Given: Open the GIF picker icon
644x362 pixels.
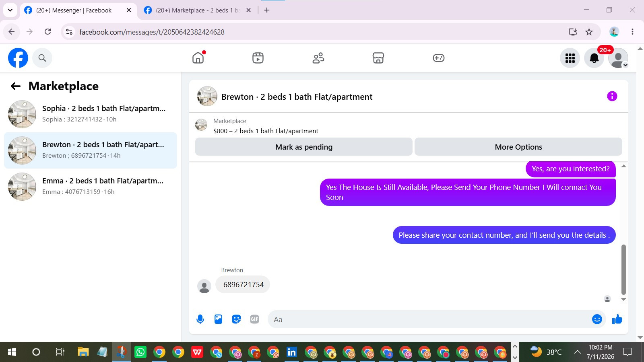Looking at the screenshot, I should tap(254, 319).
